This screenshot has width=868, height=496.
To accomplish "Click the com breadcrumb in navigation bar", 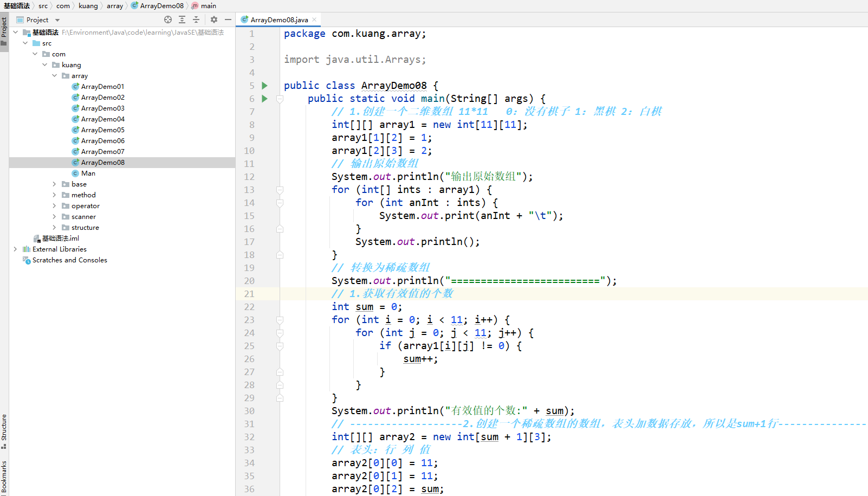I will 63,6.
